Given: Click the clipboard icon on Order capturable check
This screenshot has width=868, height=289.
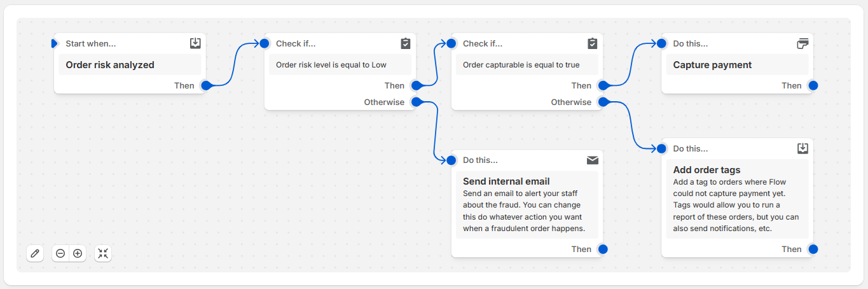Looking at the screenshot, I should pos(593,43).
